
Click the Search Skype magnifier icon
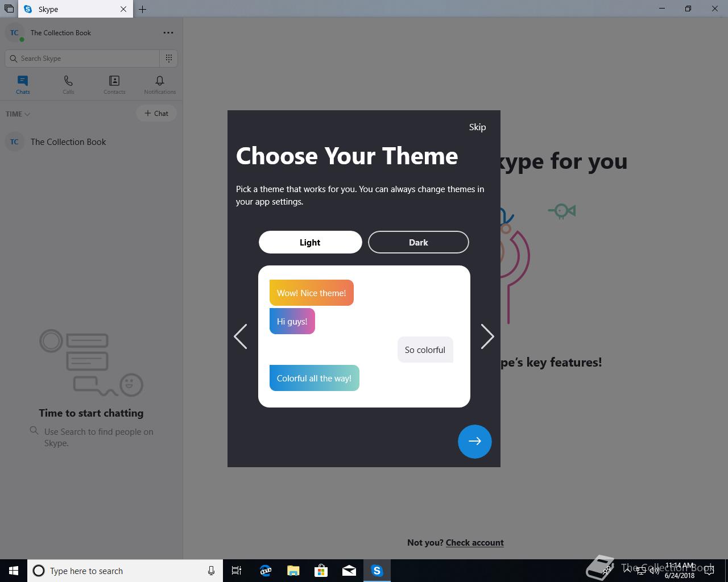tap(14, 58)
